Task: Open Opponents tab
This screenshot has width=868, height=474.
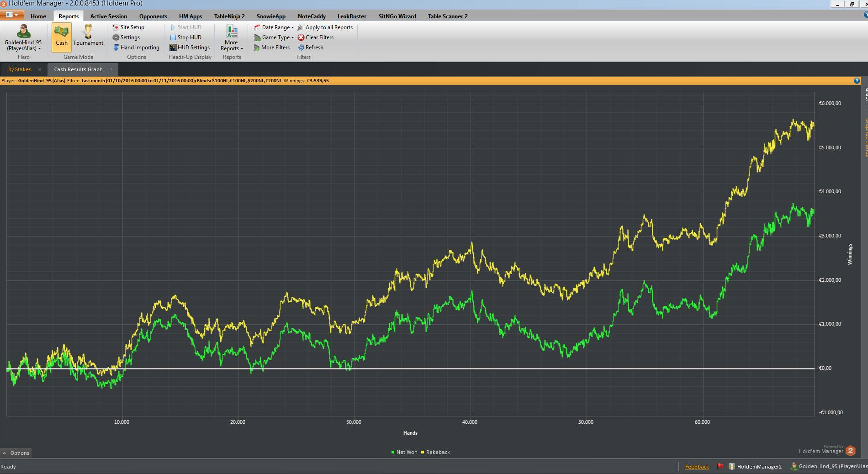Action: point(153,16)
